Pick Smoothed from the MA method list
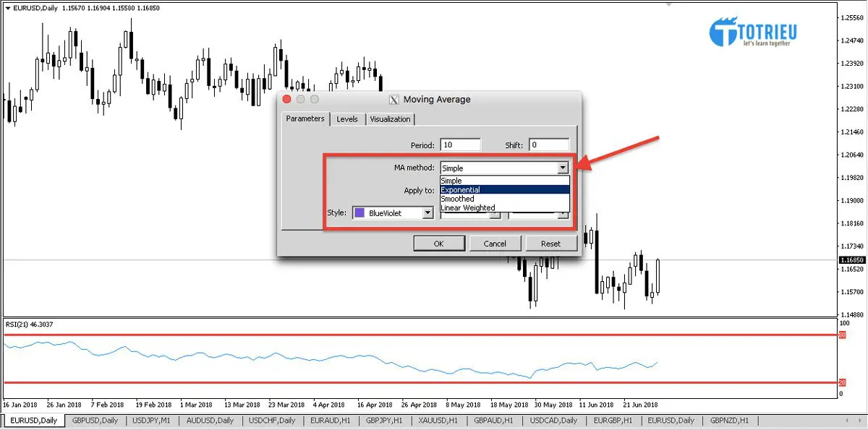868x430 pixels. 504,199
